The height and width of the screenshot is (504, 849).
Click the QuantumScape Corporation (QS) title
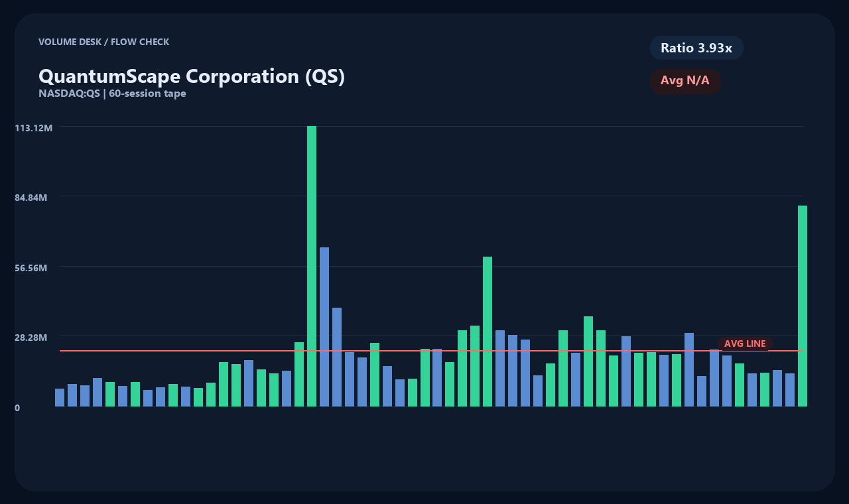point(192,76)
